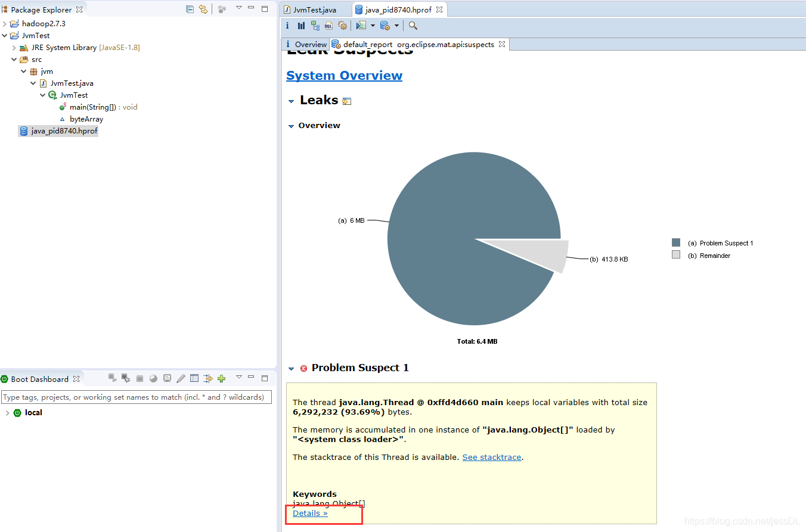Click the Open Query Browser icon
The height and width of the screenshot is (532, 806).
click(x=385, y=26)
